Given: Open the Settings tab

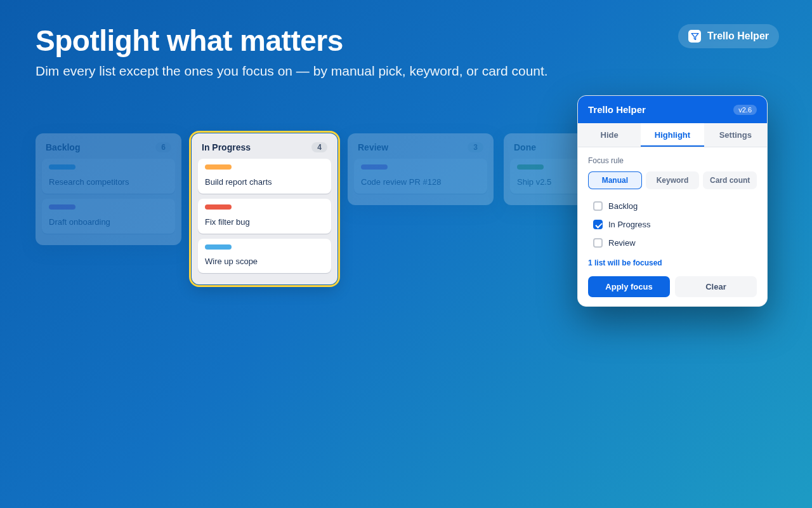Looking at the screenshot, I should (735, 135).
